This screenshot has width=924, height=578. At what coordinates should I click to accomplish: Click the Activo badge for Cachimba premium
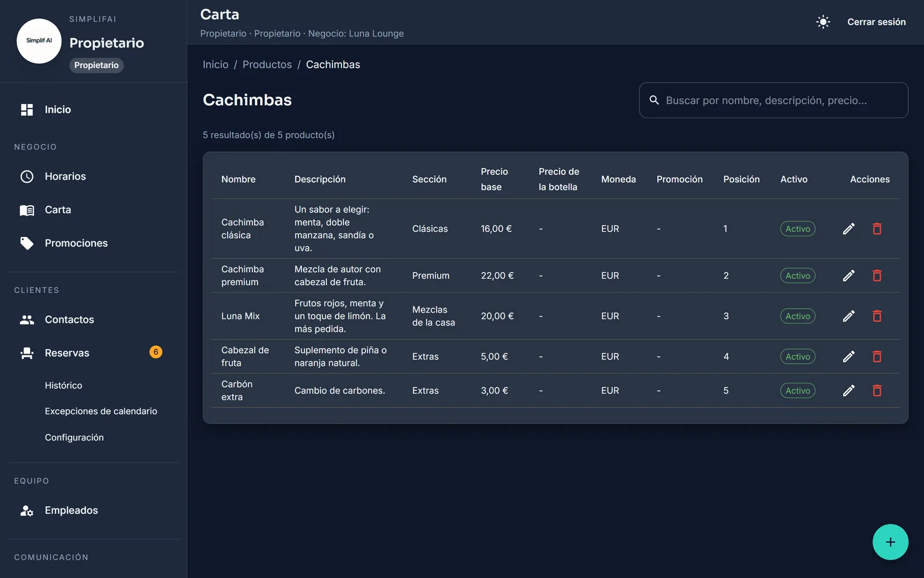click(798, 276)
